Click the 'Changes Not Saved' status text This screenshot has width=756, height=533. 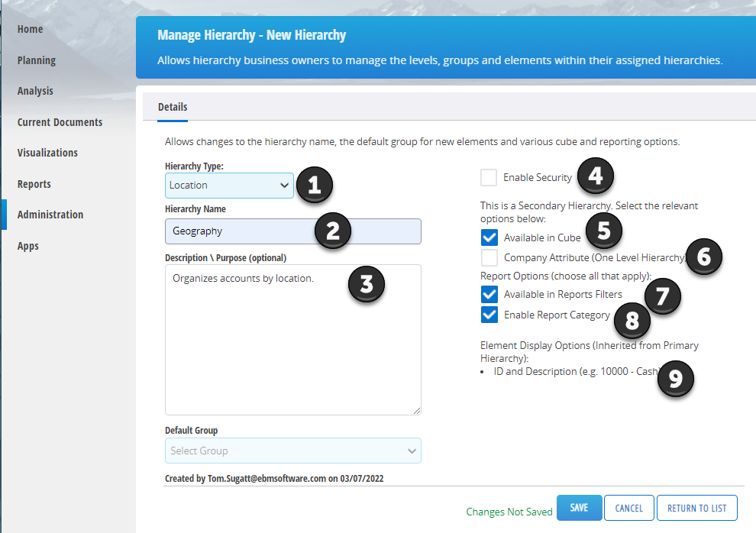tap(509, 512)
